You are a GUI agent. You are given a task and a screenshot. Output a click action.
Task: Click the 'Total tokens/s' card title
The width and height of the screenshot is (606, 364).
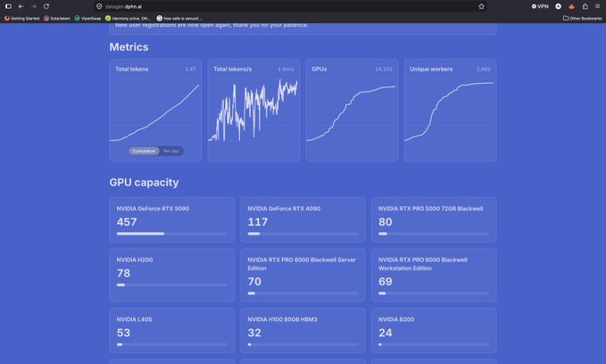click(x=233, y=70)
